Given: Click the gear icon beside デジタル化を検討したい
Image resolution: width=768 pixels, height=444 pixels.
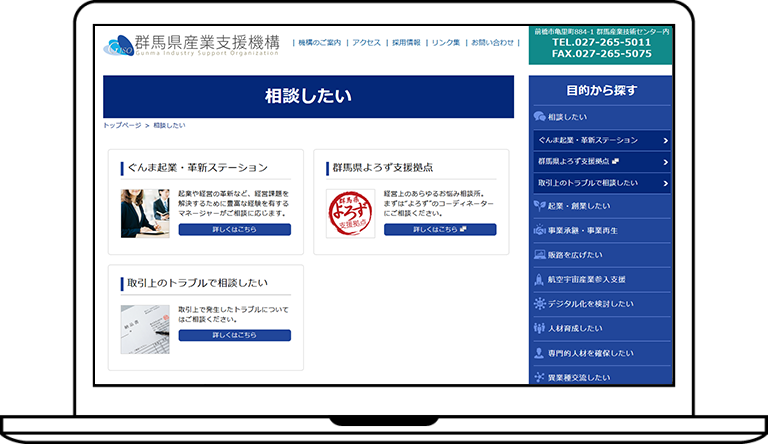Looking at the screenshot, I should tap(539, 304).
